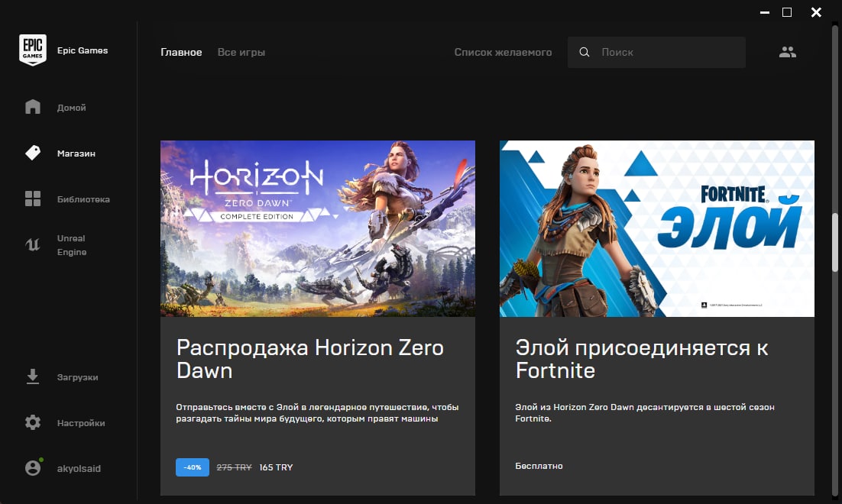The height and width of the screenshot is (504, 842).
Task: Open the Библиотека grid icon
Action: pyautogui.click(x=33, y=199)
